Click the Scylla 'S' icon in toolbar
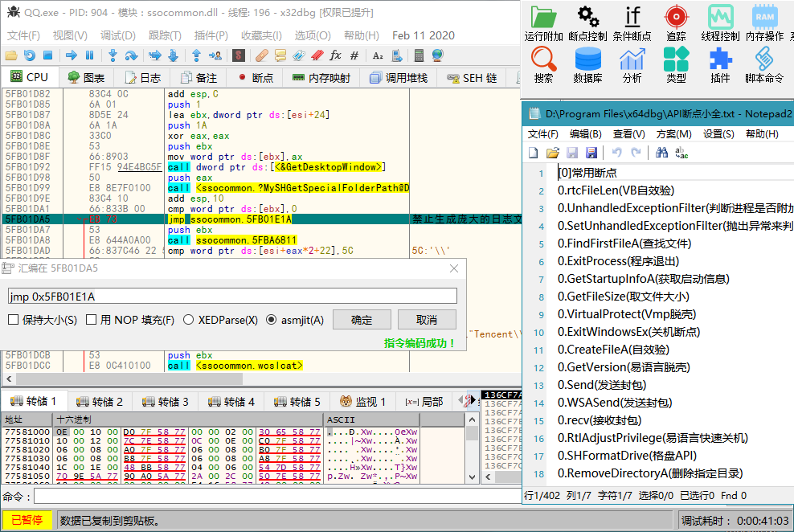Screen dimensions: 794x532 (x=237, y=55)
